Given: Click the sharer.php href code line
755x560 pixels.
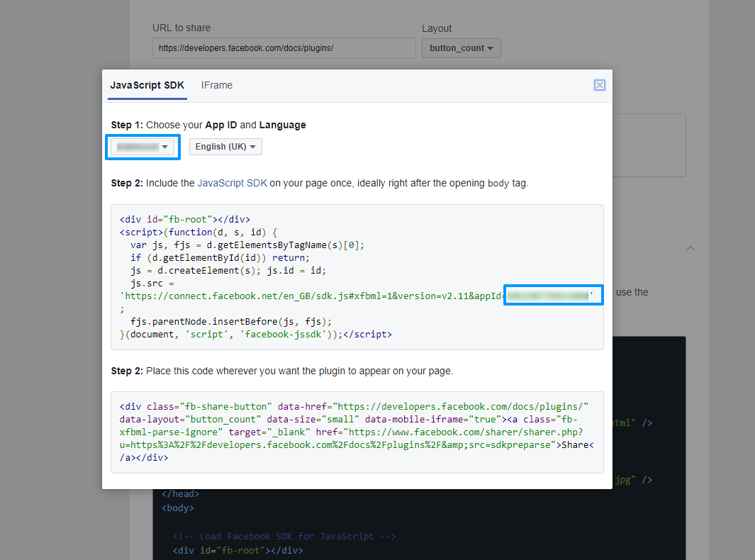Looking at the screenshot, I should (x=352, y=432).
